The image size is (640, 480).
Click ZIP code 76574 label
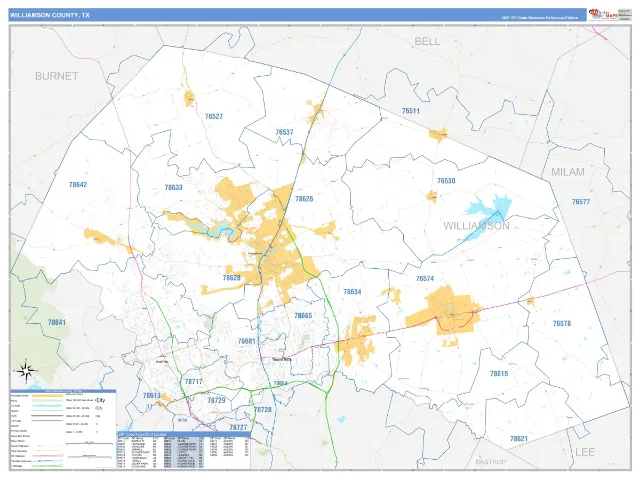click(425, 278)
